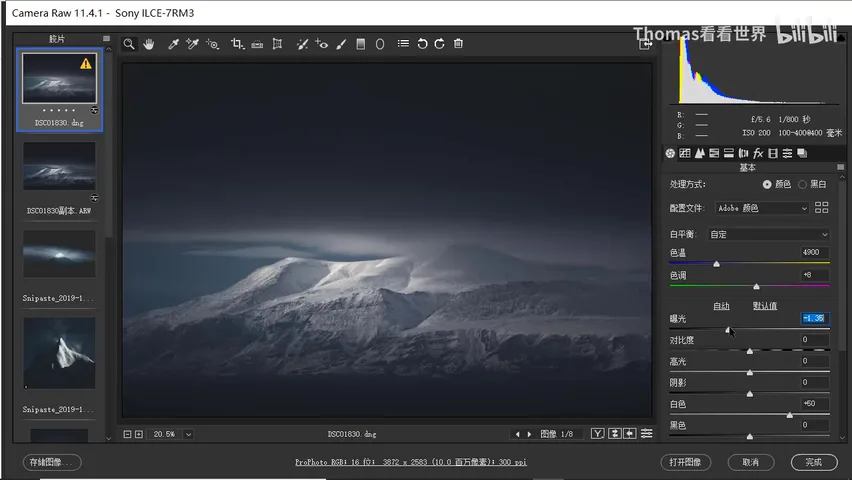Select the Crop tool
This screenshot has width=852, height=480.
point(237,44)
